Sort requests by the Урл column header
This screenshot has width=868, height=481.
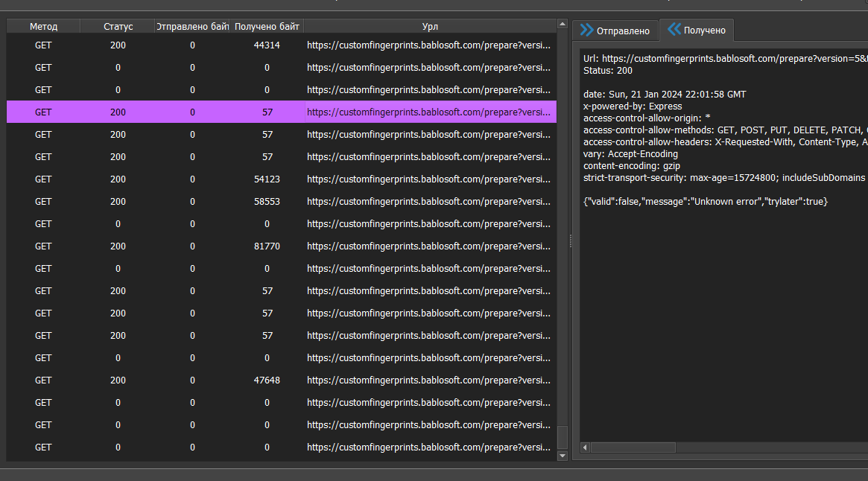429,25
